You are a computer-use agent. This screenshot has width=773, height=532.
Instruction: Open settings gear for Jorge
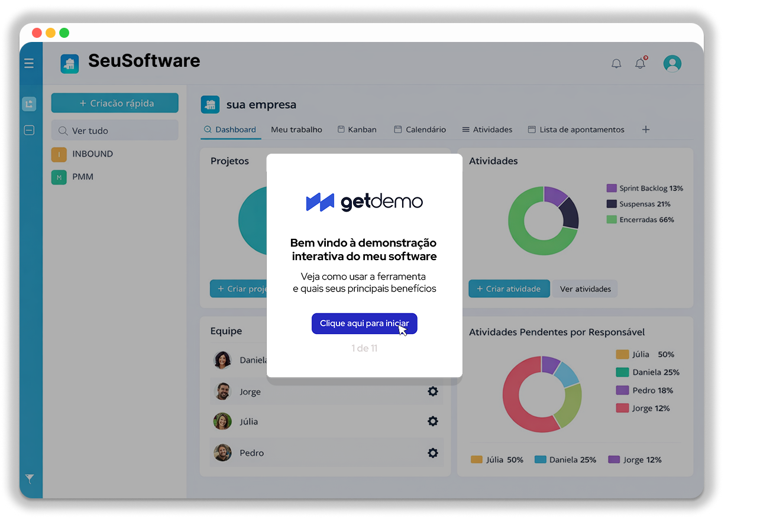tap(433, 391)
